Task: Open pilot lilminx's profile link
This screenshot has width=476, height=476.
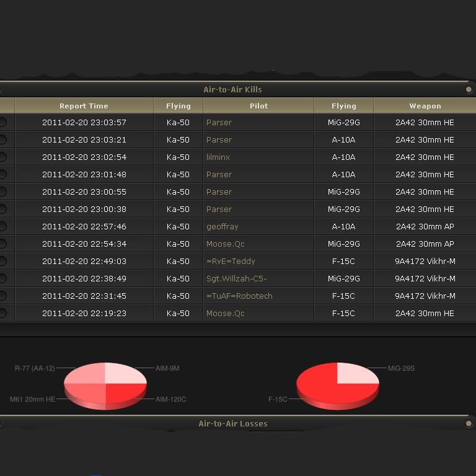Action: (218, 157)
